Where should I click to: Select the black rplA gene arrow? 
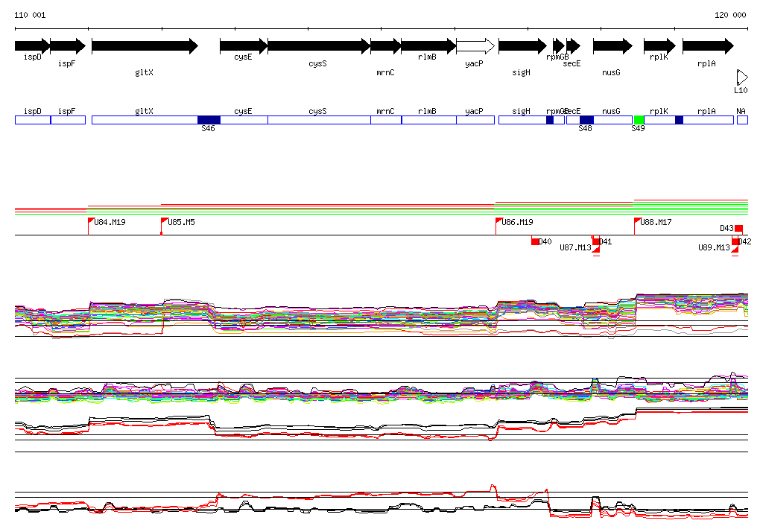click(x=708, y=46)
